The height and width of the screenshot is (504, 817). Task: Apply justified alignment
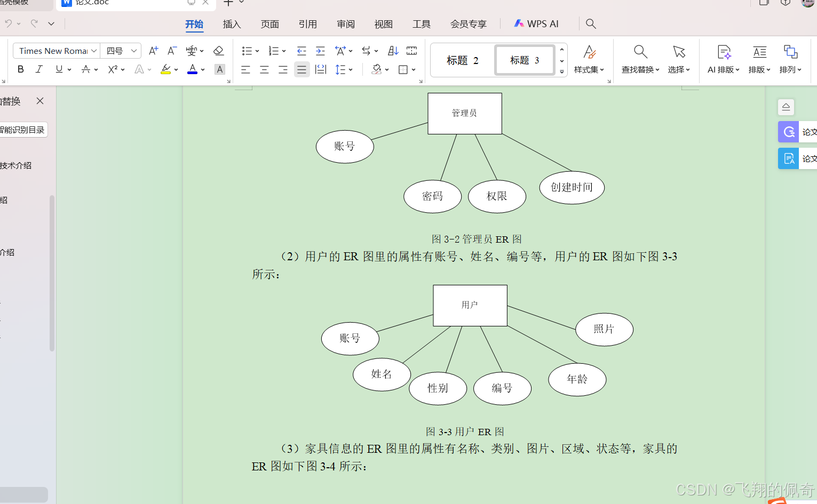[x=302, y=69]
